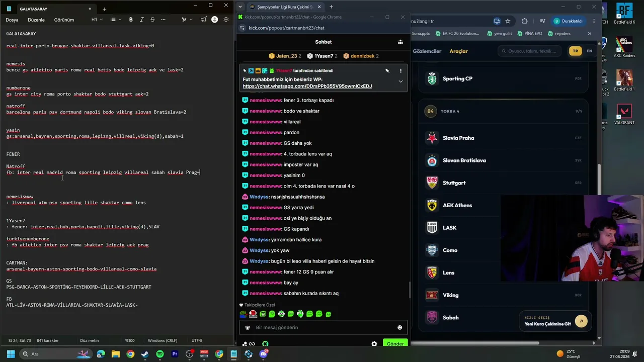Switch site language to EN
This screenshot has width=644, height=362.
pyautogui.click(x=589, y=51)
